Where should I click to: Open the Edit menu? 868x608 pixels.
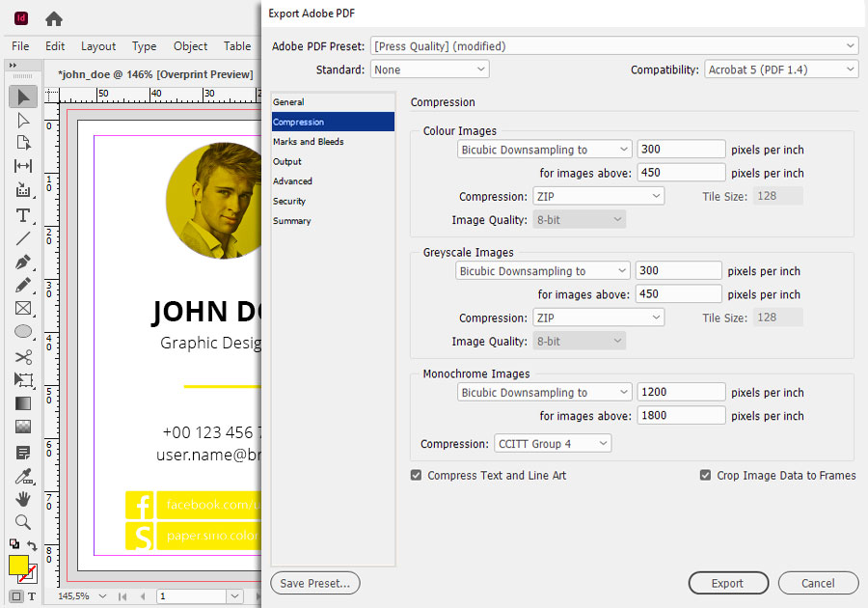click(x=55, y=46)
